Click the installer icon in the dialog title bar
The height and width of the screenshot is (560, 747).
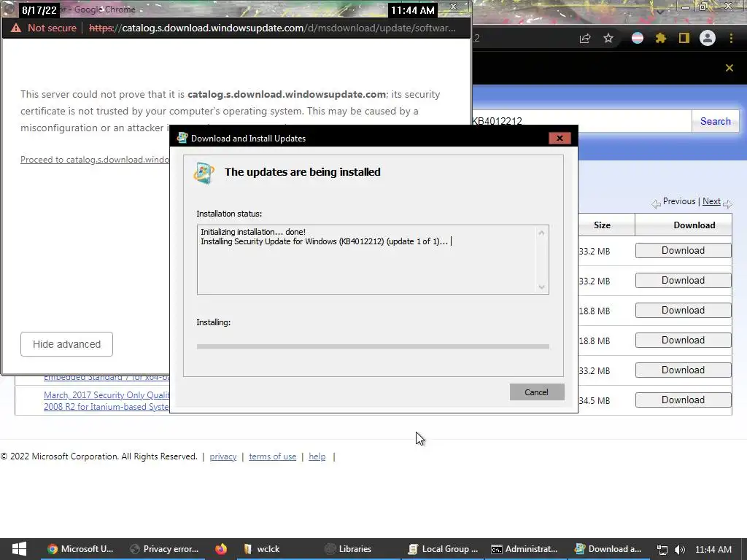(x=182, y=138)
